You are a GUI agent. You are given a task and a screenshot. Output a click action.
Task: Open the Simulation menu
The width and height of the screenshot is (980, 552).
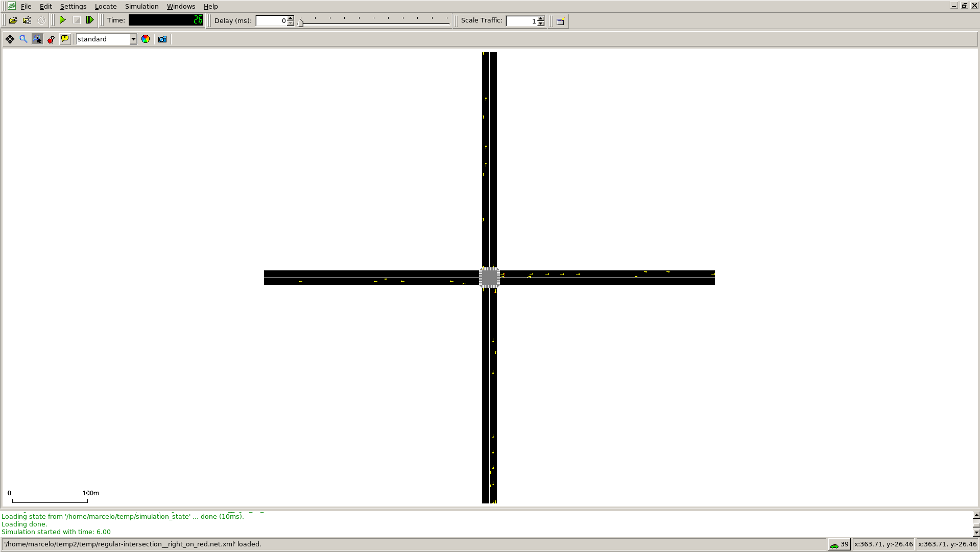click(141, 6)
